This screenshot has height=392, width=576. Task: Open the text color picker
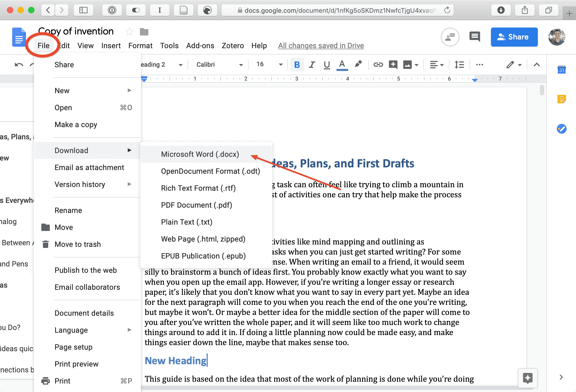point(342,65)
